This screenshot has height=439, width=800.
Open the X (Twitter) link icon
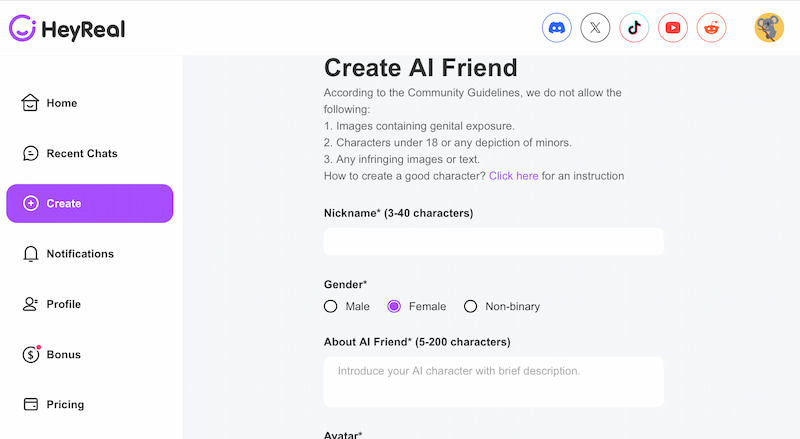click(x=595, y=28)
